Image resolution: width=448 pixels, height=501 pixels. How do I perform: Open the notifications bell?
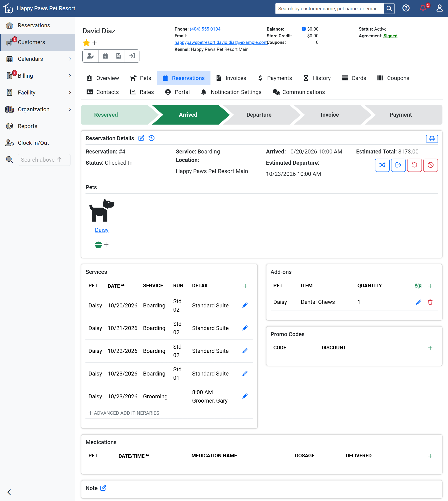[x=423, y=8]
